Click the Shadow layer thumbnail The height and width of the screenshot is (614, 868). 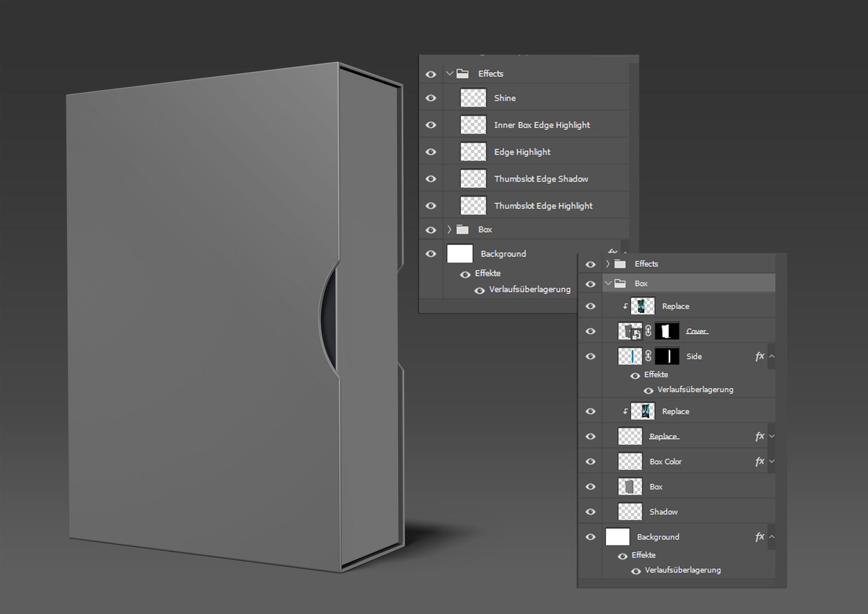tap(630, 512)
